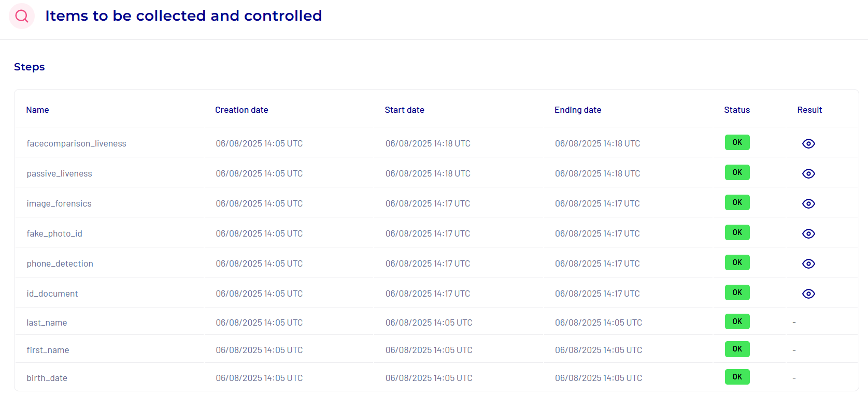Click OK status badge for last_name

tap(737, 321)
